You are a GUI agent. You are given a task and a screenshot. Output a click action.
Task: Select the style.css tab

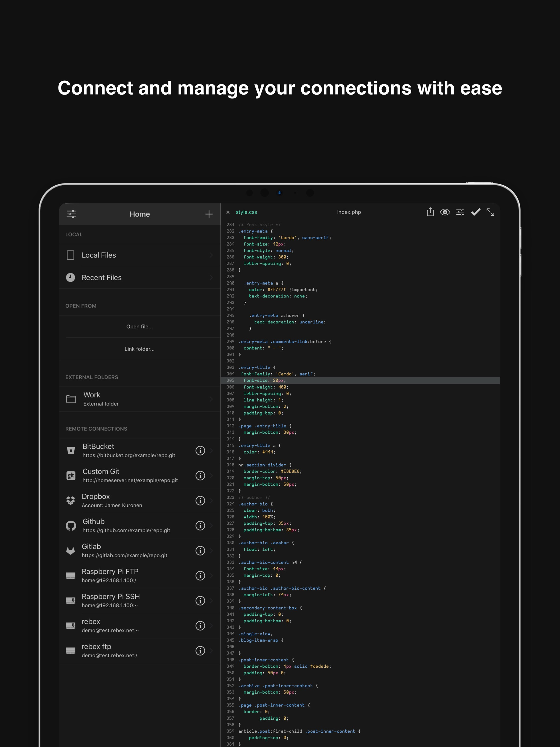tap(246, 212)
